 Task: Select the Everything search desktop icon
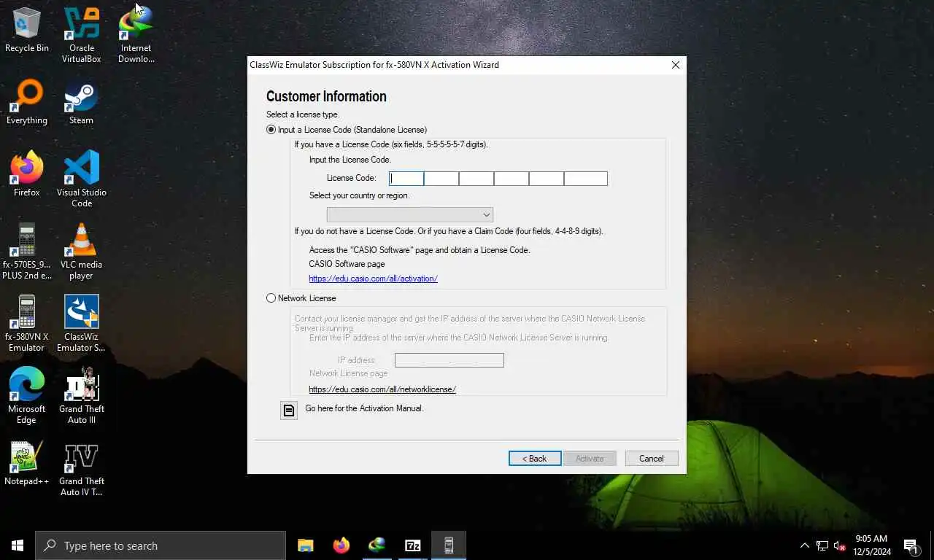27,102
